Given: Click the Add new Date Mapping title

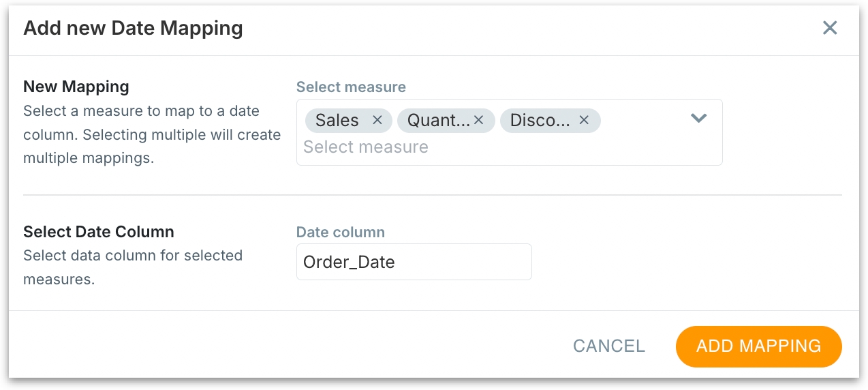Looking at the screenshot, I should pyautogui.click(x=133, y=28).
